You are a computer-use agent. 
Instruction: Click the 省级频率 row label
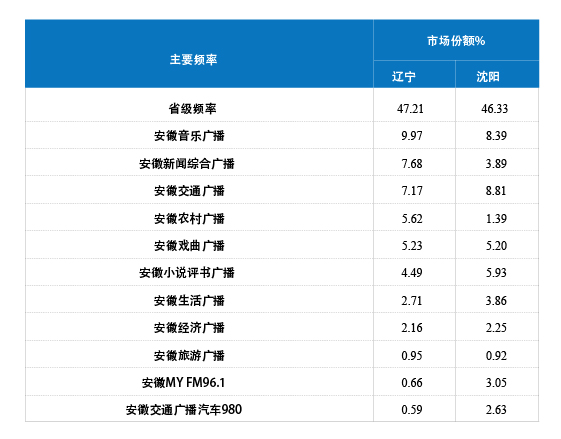tap(192, 108)
